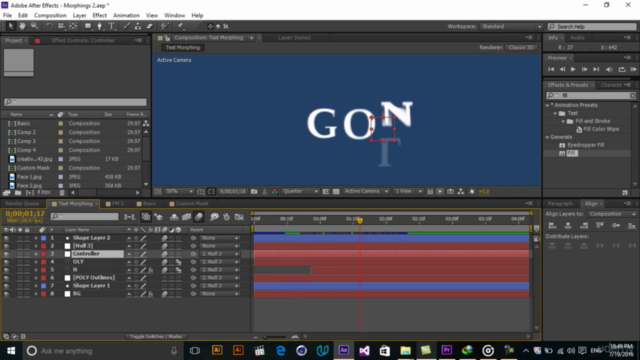Click the Auto-keyframe stopwatch icon in timeline
Screen dimensions: 640x360
tap(227, 217)
